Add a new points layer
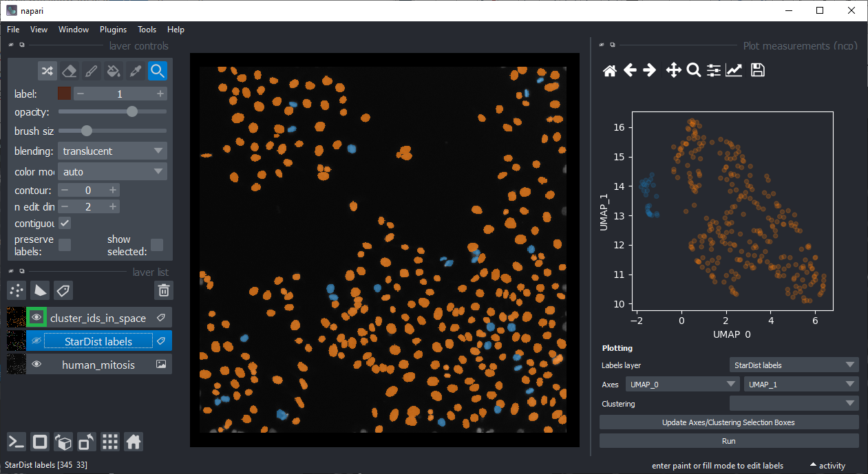The image size is (868, 474). coord(17,290)
